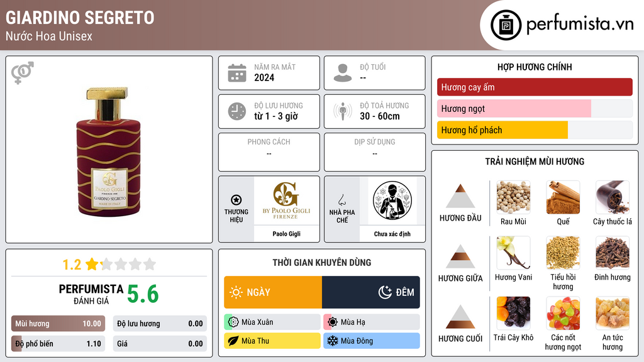Click the Mùi hương 10.00 score bar
The image size is (644, 362).
tap(58, 324)
